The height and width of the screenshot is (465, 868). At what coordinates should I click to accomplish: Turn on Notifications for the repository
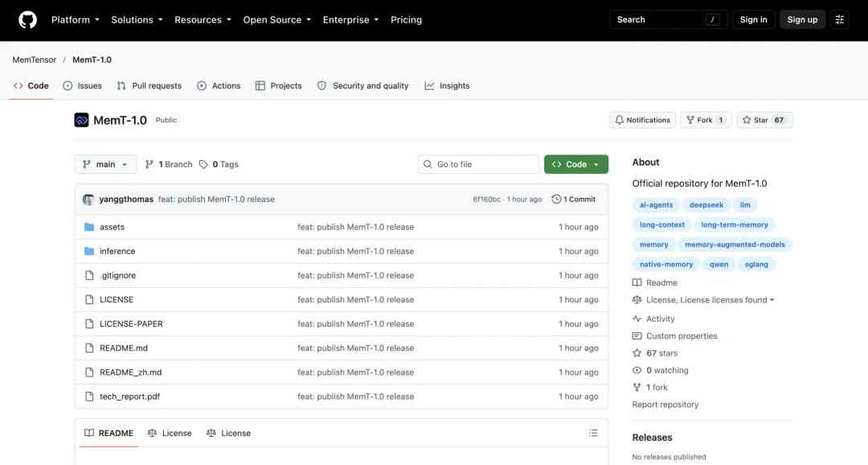pyautogui.click(x=642, y=120)
